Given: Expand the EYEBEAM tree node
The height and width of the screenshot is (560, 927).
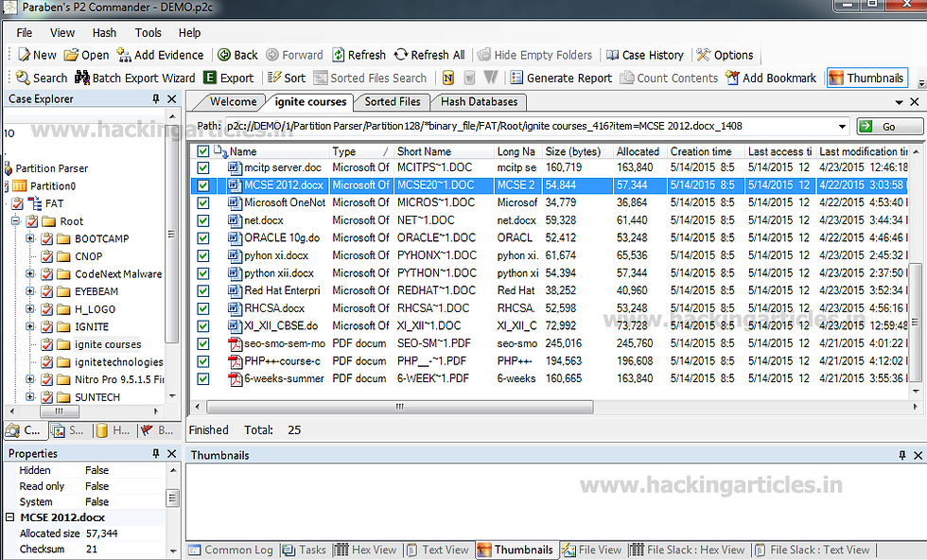Looking at the screenshot, I should click(30, 291).
